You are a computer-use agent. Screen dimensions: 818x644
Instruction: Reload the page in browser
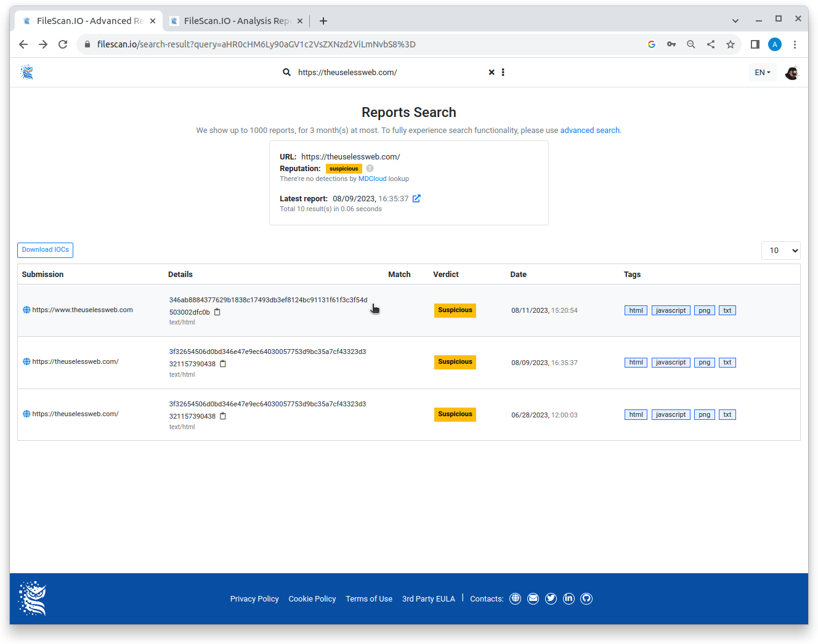coord(63,44)
